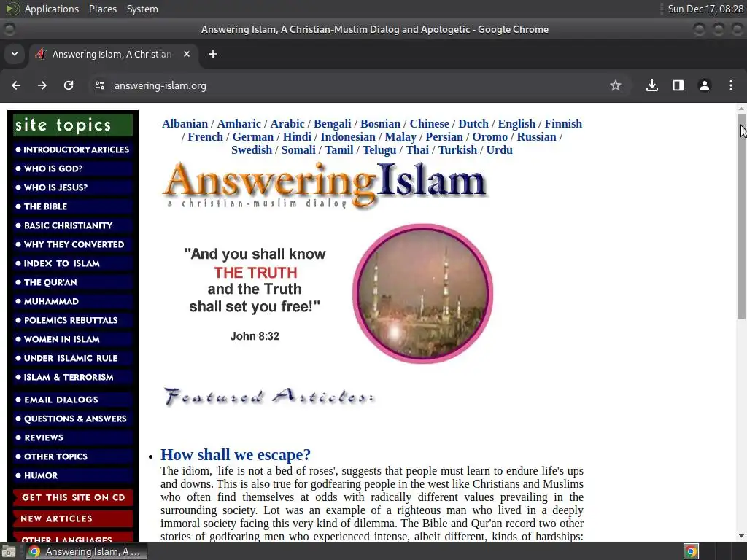
Task: Open Islam & Terrorism topic
Action: 73,377
